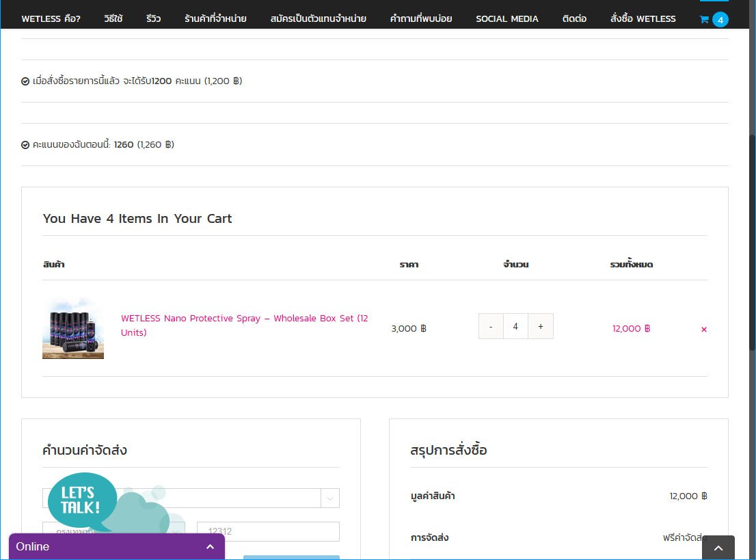
Task: Open 'สมัครเป็นตัวแทนจำหน่าย' menu item
Action: coord(319,18)
